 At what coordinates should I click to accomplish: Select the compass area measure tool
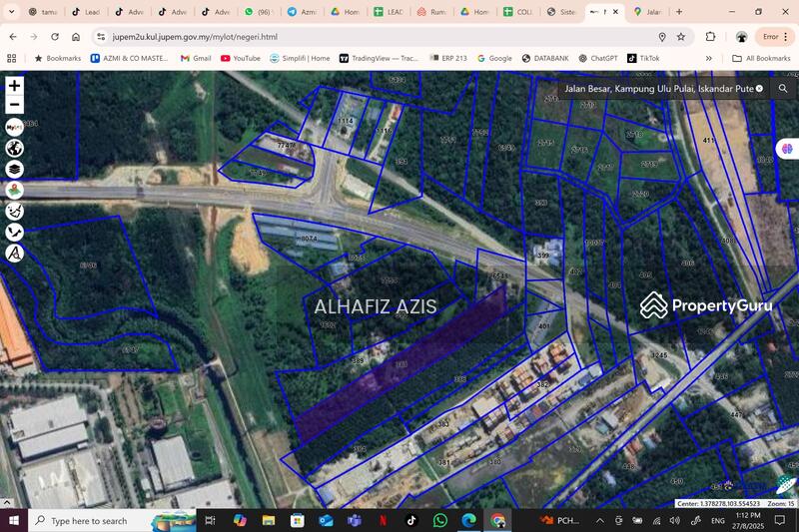(14, 253)
